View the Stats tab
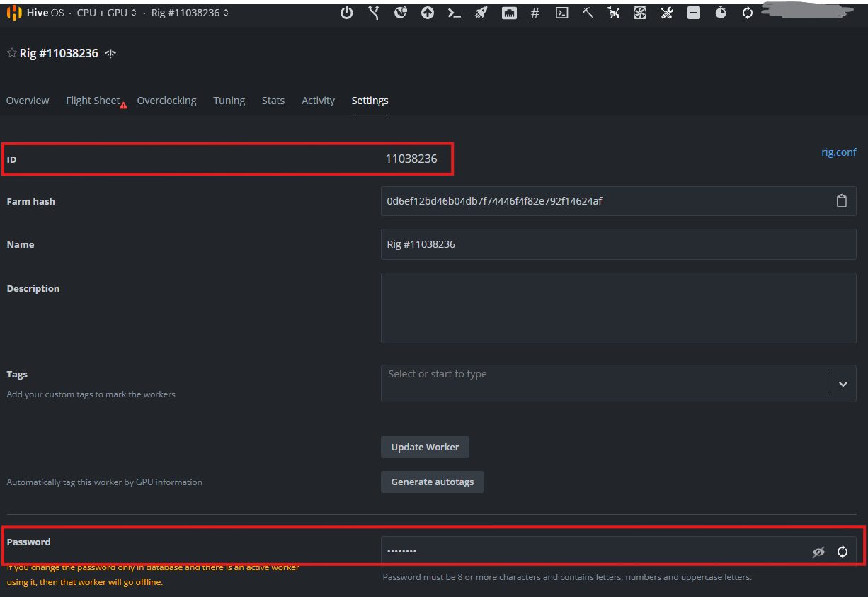 (273, 101)
